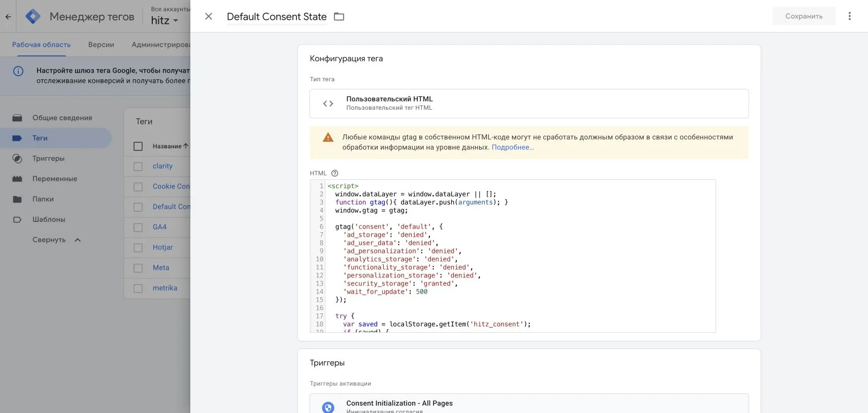Check the Hotjar tag checkbox
Image resolution: width=868 pixels, height=413 pixels.
[138, 248]
